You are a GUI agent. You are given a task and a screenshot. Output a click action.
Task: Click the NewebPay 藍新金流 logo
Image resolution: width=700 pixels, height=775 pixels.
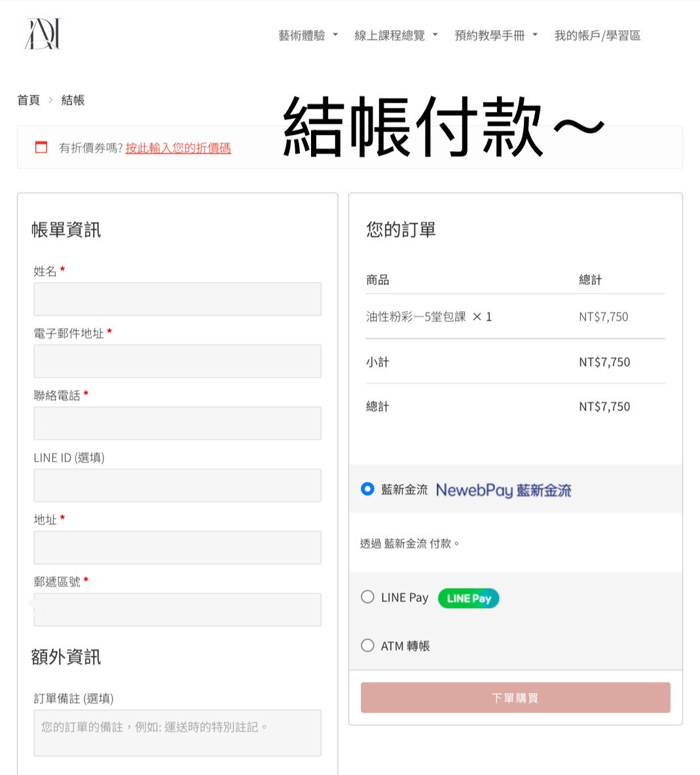tap(503, 490)
